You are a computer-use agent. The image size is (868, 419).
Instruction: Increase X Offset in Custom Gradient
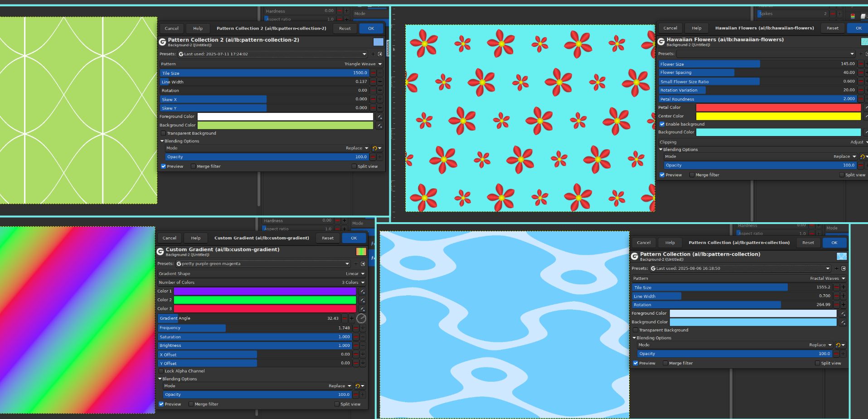click(363, 355)
